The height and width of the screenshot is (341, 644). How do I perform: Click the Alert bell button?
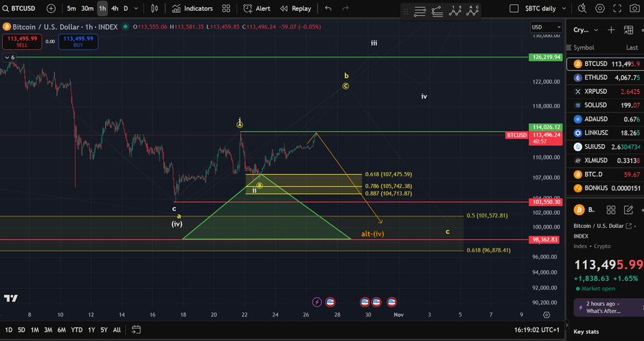pyautogui.click(x=256, y=9)
